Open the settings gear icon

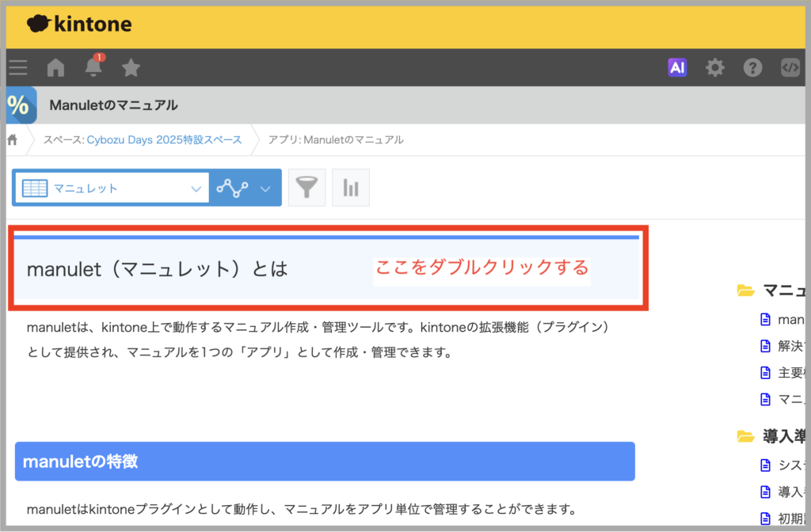point(715,68)
